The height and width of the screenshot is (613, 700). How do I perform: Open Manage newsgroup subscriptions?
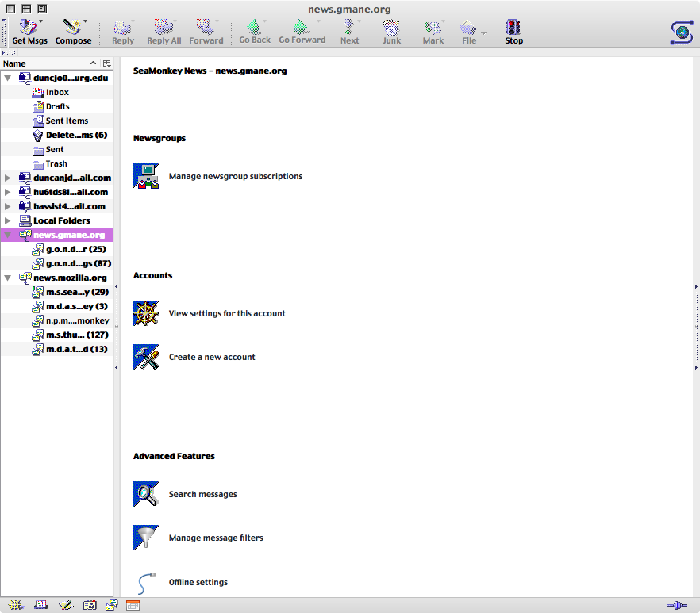(235, 176)
